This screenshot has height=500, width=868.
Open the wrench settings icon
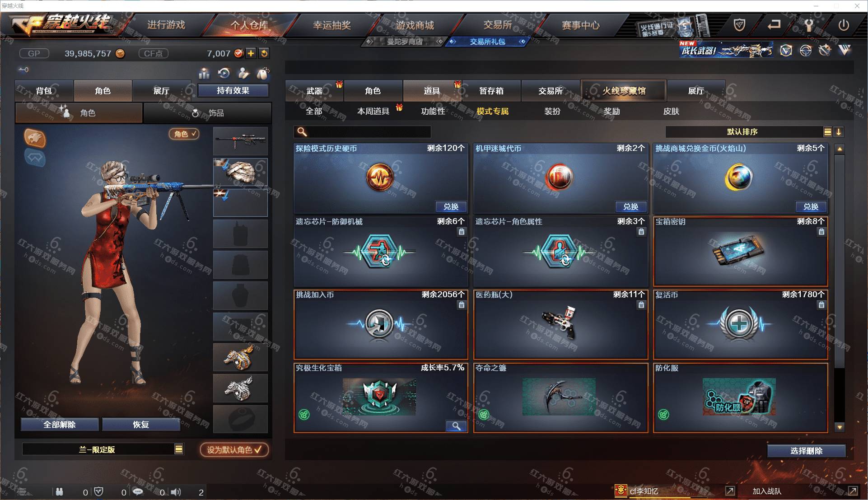tap(809, 25)
